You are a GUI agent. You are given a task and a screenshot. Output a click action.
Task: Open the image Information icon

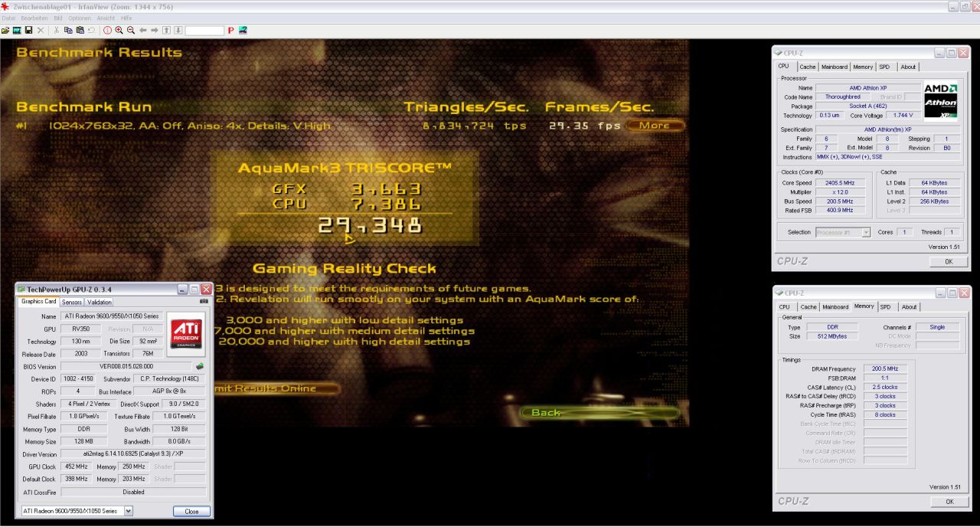pos(107,30)
